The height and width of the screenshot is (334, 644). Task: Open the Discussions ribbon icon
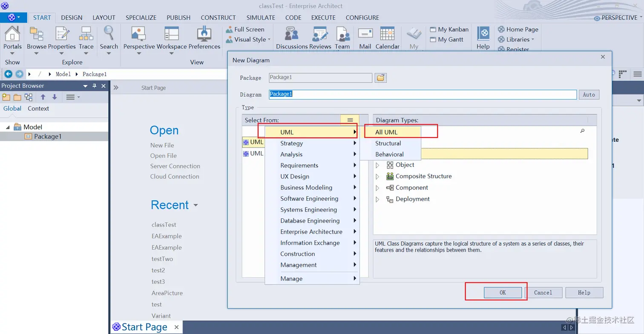click(292, 33)
